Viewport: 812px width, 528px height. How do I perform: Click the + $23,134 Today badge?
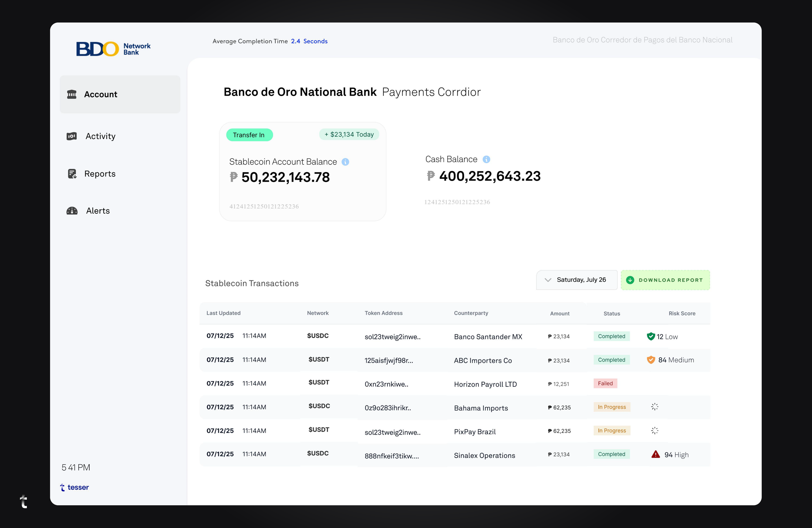pyautogui.click(x=349, y=134)
